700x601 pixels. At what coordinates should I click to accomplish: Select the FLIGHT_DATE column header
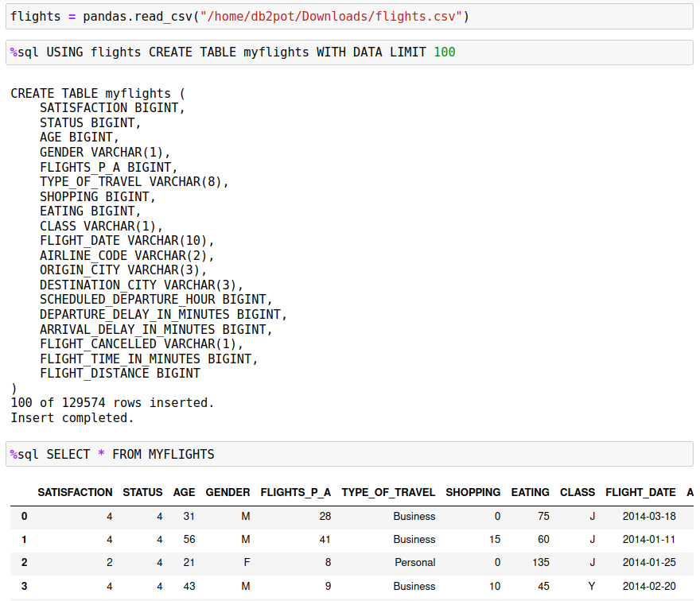(x=640, y=492)
